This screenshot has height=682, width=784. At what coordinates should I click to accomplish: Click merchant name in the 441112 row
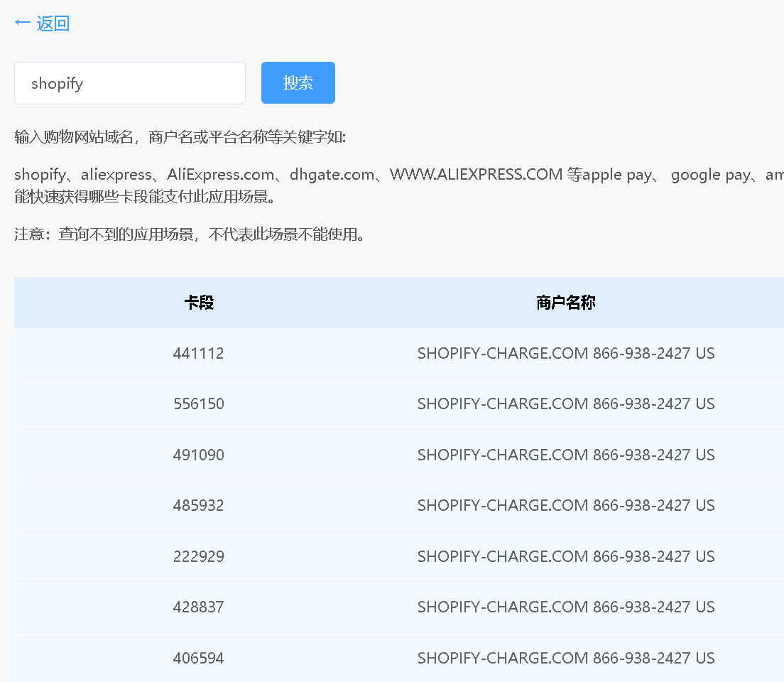[x=566, y=353]
